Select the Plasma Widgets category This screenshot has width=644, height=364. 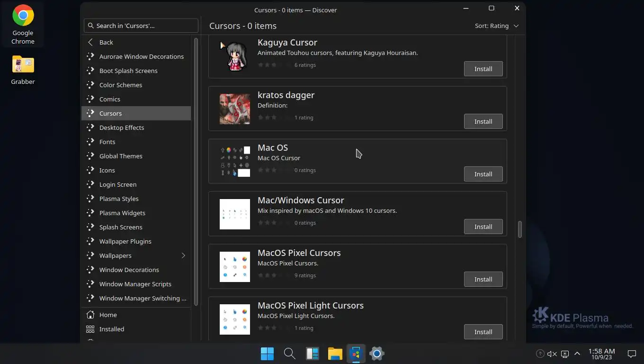136,213
